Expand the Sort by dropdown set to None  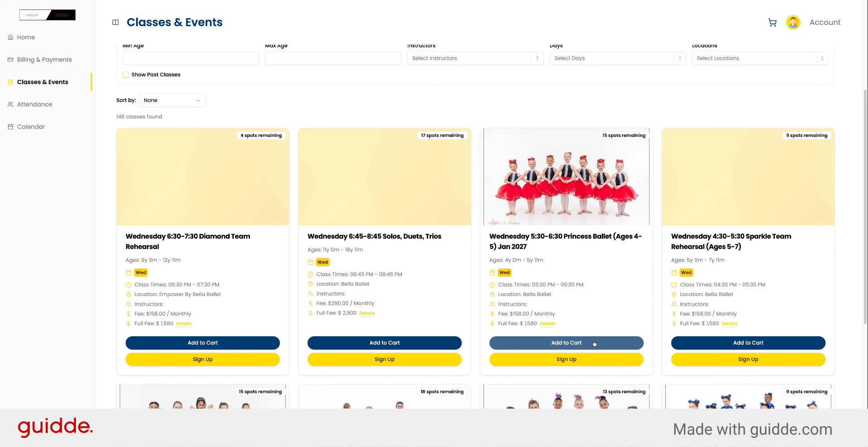pyautogui.click(x=172, y=100)
